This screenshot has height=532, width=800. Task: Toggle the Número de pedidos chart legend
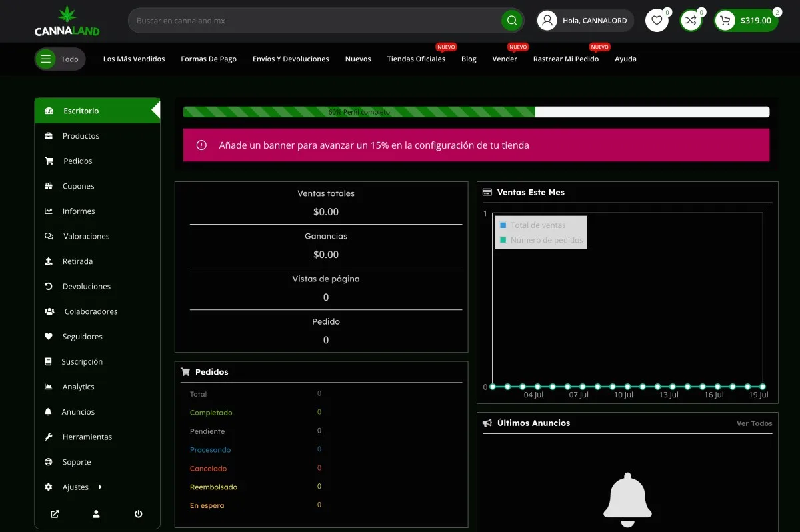(541, 240)
